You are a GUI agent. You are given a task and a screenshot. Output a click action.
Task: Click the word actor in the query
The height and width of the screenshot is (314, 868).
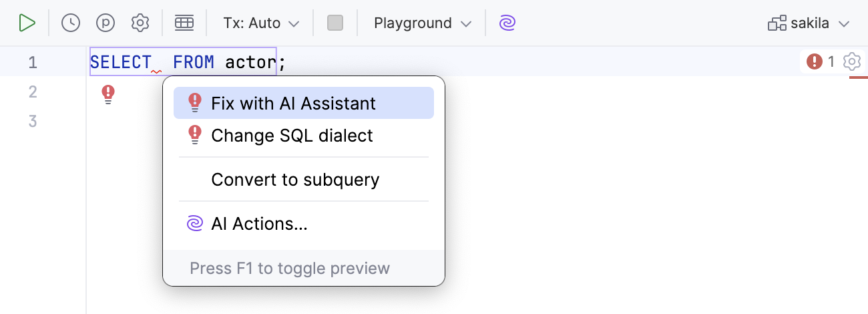(250, 63)
